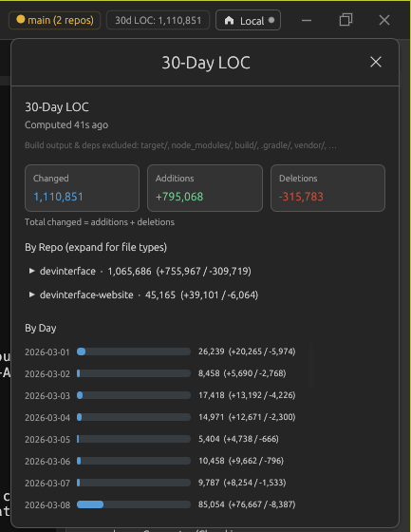The image size is (411, 532).
Task: Click the bar for 2026-03-01
Action: [134, 351]
